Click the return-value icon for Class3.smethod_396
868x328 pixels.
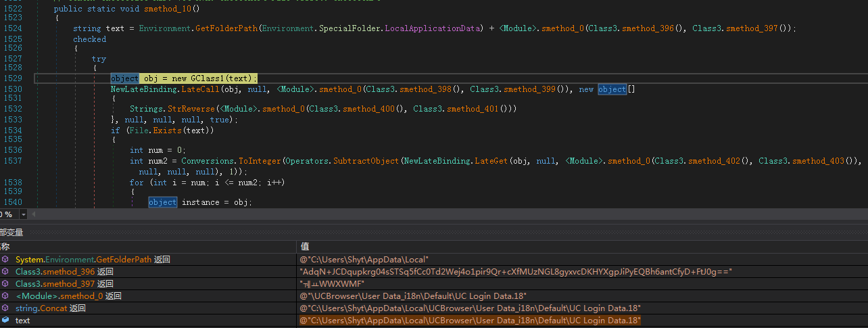coord(5,272)
